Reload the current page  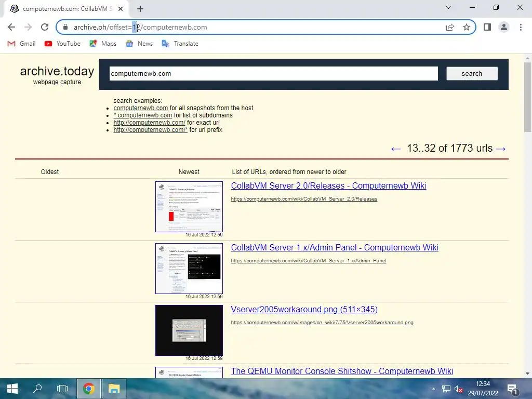pos(45,27)
